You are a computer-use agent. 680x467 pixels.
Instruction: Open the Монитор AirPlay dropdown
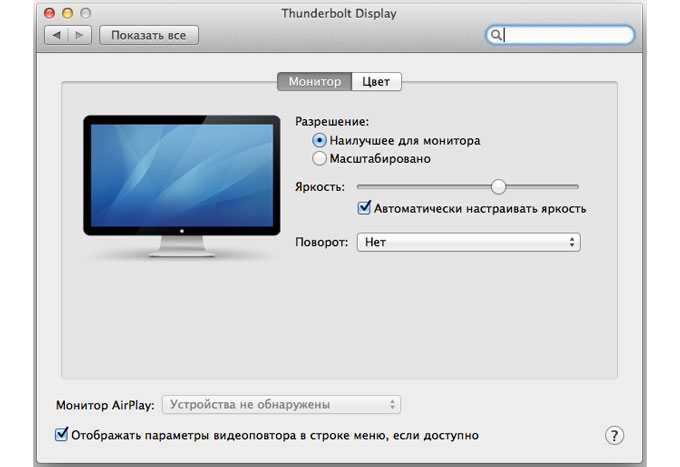tap(281, 405)
